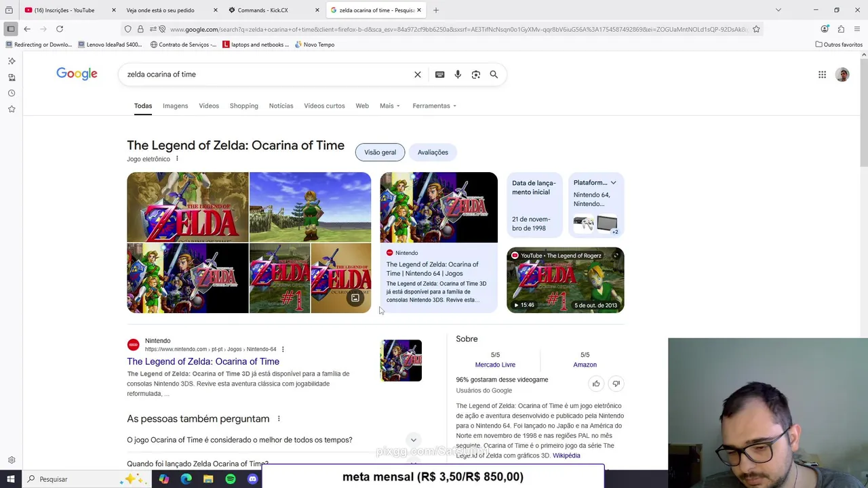This screenshot has height=488, width=868.
Task: Open The Legend of Zelda: Ocarina of Time result
Action: 203,362
